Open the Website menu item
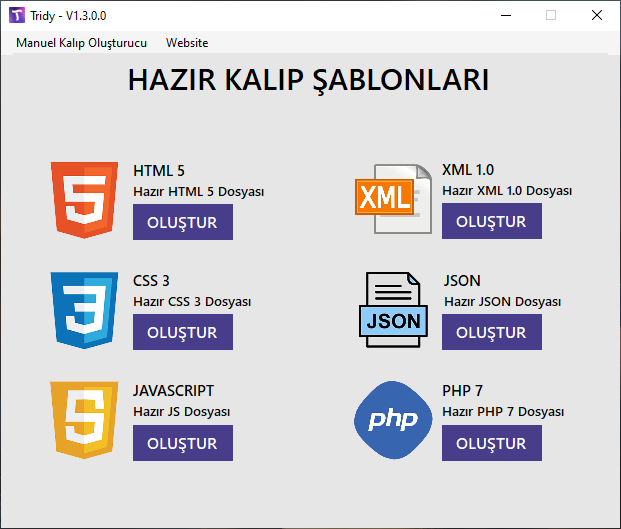This screenshot has width=621, height=529. (x=187, y=43)
